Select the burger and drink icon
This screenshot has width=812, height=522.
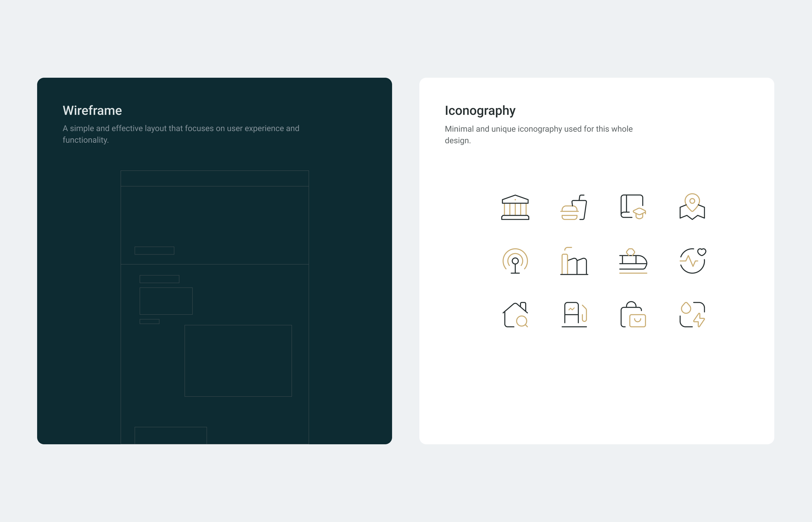click(574, 207)
